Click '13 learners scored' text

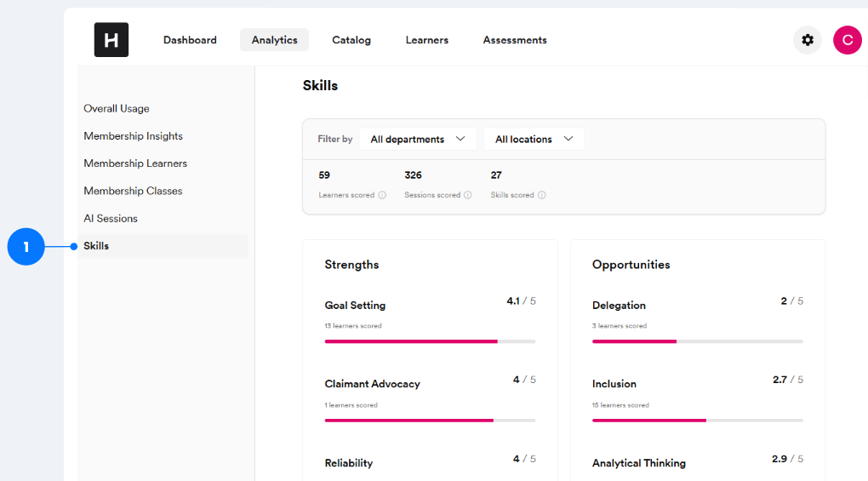tap(353, 326)
